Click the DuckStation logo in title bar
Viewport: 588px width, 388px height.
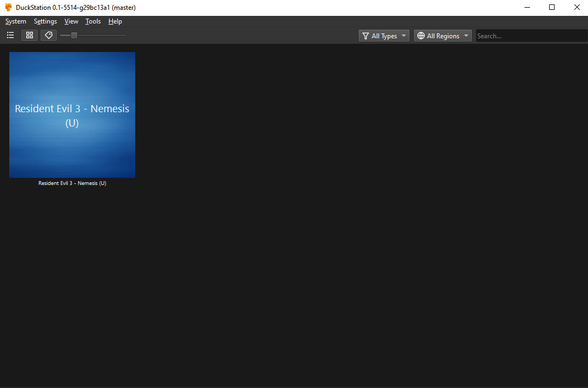[x=8, y=7]
